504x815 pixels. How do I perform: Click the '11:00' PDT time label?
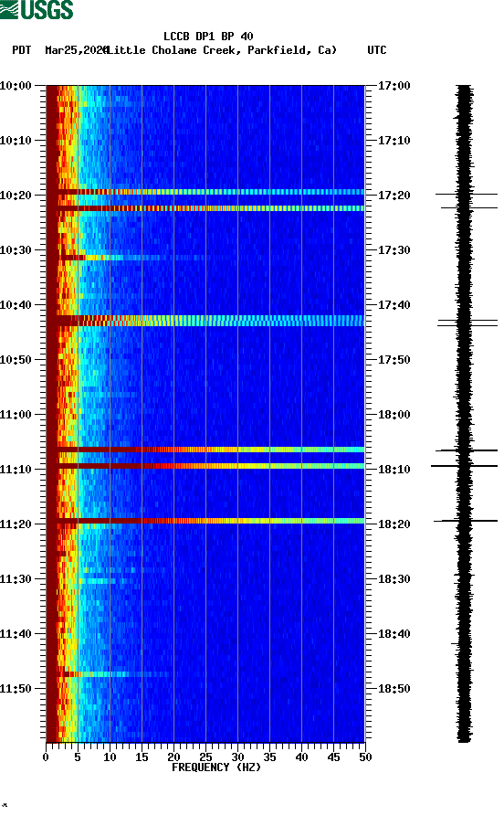pos(16,415)
